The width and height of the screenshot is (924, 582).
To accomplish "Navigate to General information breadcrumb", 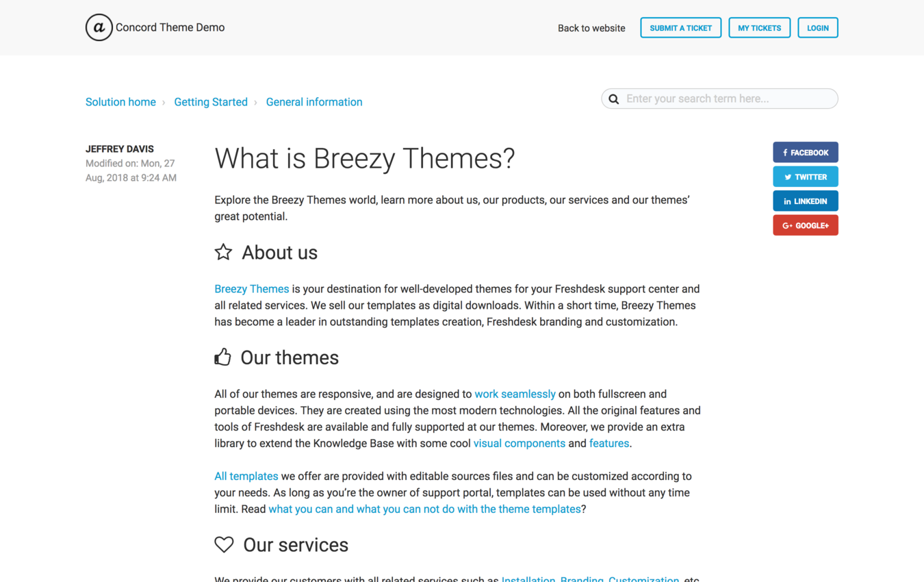I will click(x=314, y=102).
